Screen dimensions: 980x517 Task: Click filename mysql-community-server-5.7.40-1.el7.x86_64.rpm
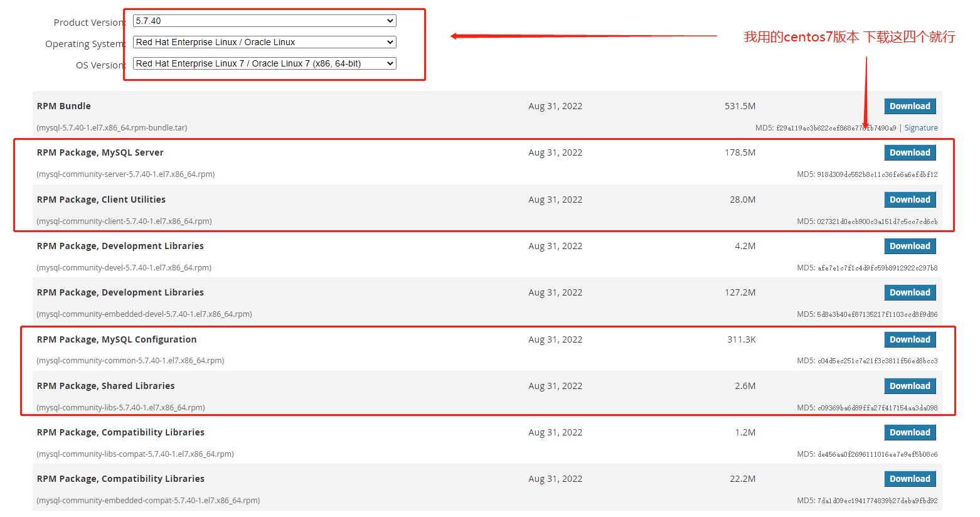125,174
